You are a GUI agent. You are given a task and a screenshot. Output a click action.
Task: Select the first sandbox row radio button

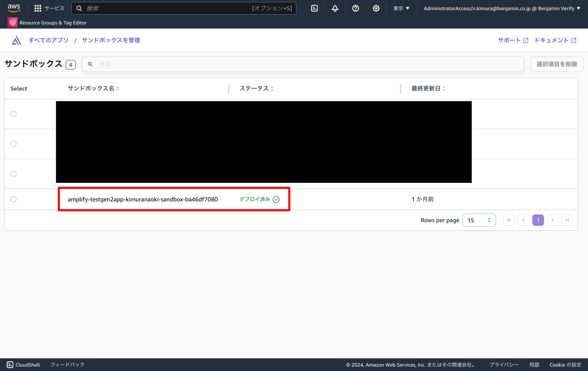[x=13, y=114]
